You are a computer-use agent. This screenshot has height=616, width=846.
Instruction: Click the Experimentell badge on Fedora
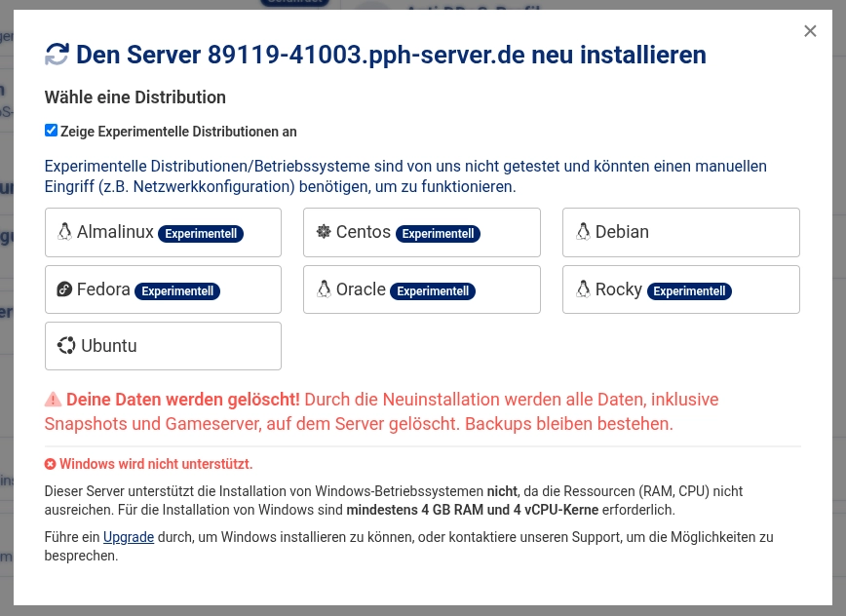coord(177,291)
